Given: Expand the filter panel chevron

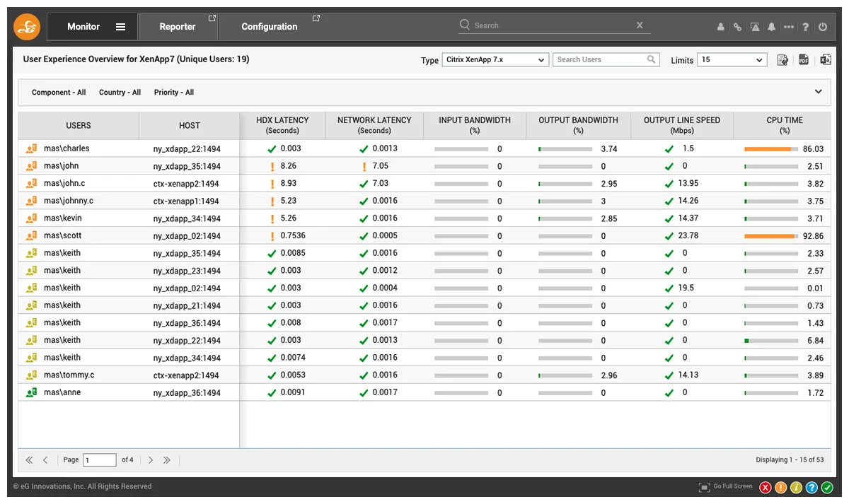Looking at the screenshot, I should (x=819, y=92).
